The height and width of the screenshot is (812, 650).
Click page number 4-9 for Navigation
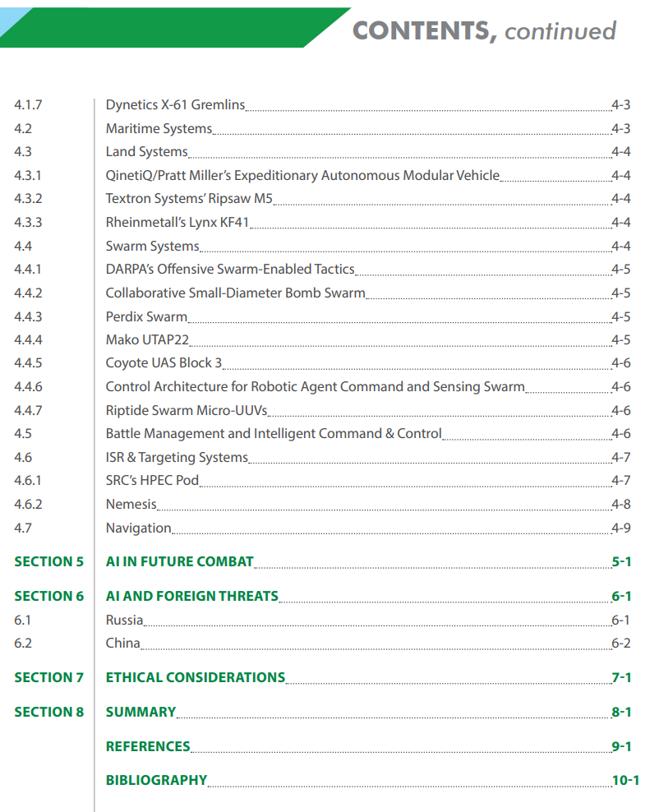621,528
